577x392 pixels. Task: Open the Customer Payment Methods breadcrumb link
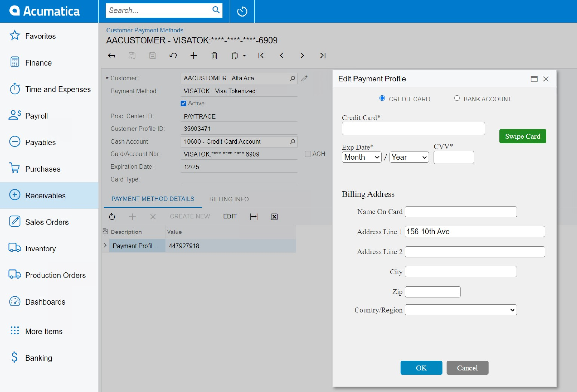point(145,30)
